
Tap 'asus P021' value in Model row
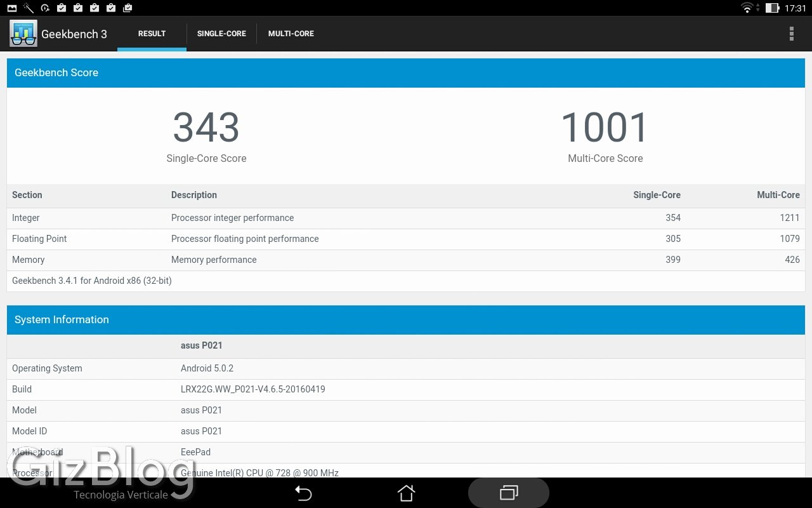(202, 410)
